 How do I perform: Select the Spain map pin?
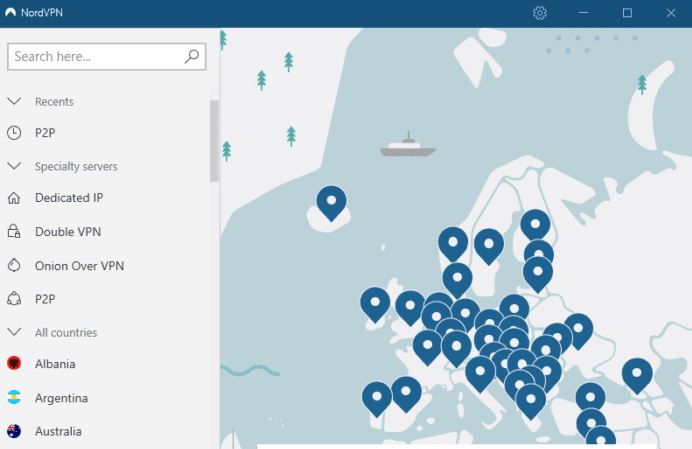tap(406, 394)
